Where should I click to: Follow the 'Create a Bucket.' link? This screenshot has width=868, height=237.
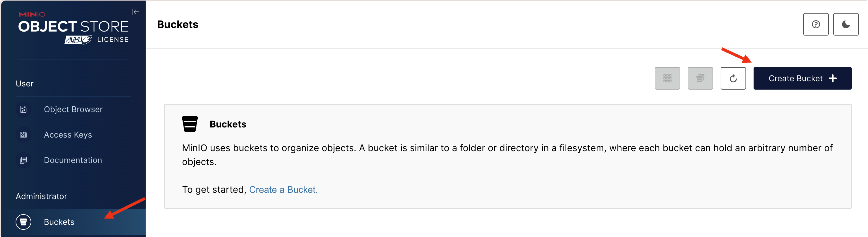click(x=283, y=190)
